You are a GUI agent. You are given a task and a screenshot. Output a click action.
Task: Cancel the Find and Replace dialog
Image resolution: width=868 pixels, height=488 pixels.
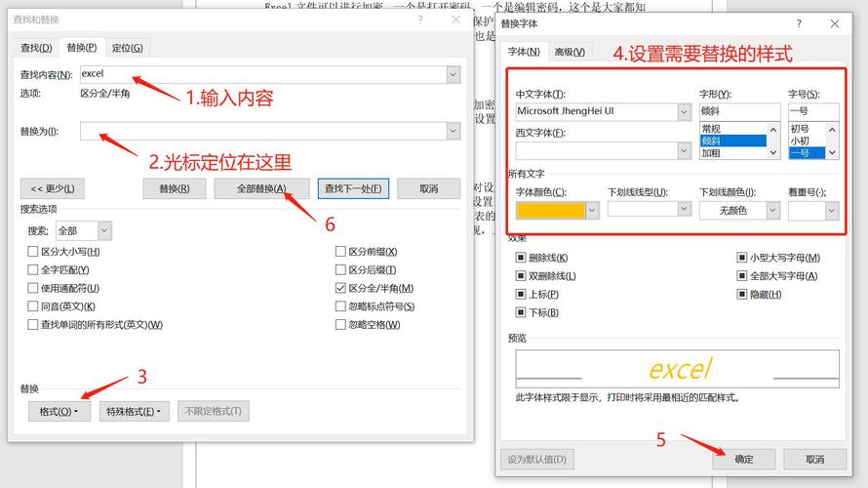(x=428, y=189)
